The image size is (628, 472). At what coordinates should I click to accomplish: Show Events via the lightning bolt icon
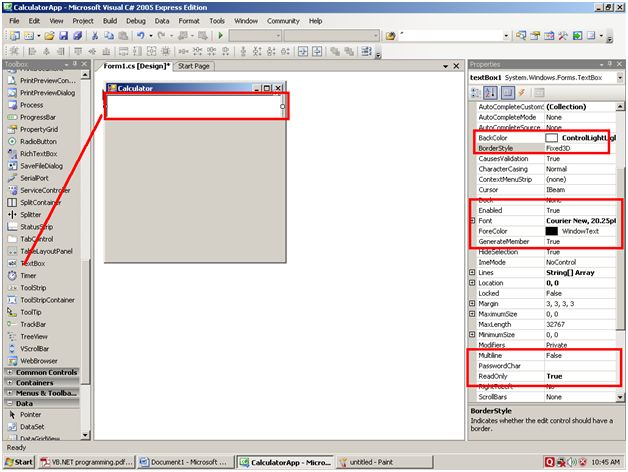[522, 93]
